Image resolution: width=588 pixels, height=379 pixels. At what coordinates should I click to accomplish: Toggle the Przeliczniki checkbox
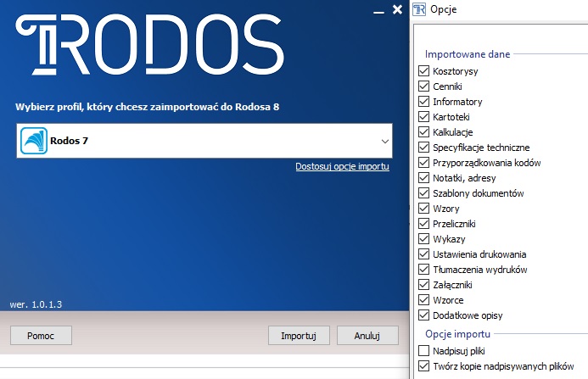click(x=423, y=224)
